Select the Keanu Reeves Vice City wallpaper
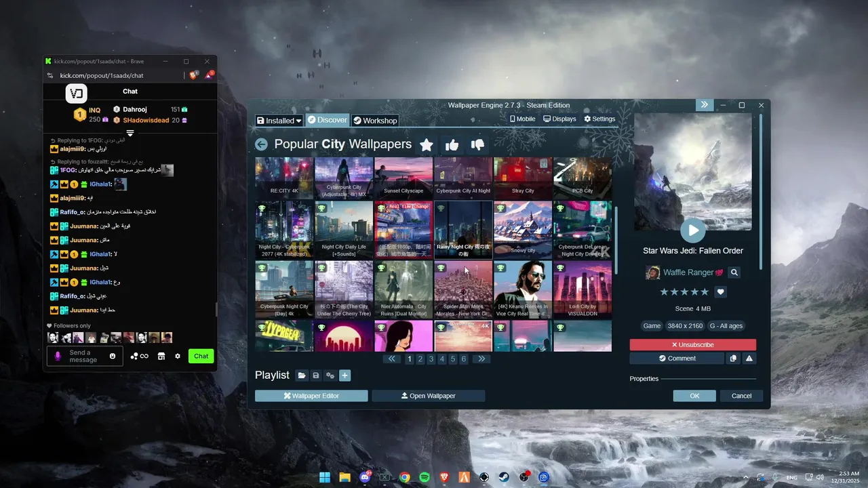The image size is (868, 488). point(523,289)
